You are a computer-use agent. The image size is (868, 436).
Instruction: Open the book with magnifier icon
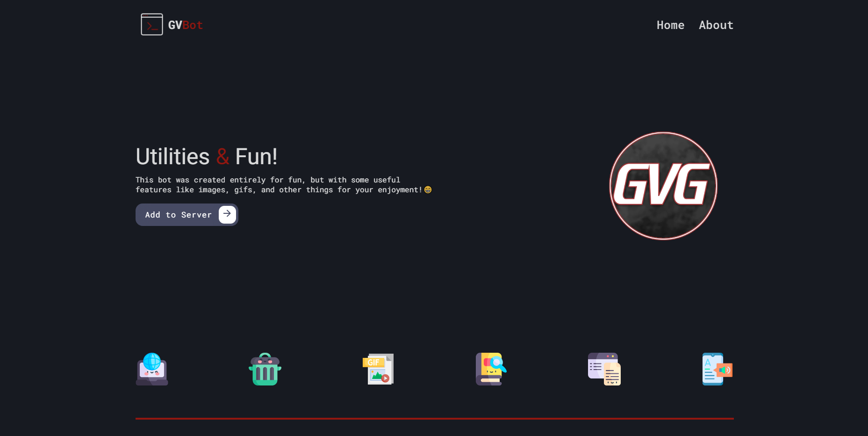pyautogui.click(x=491, y=369)
